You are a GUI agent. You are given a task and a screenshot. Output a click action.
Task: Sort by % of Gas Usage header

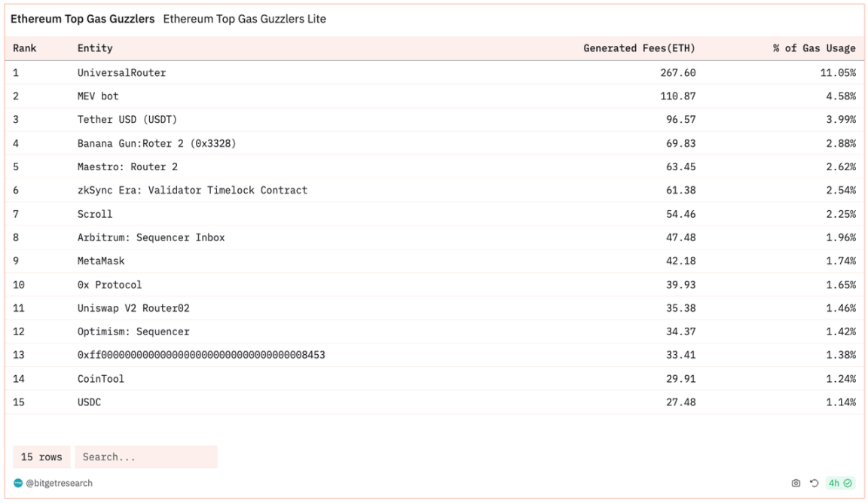pyautogui.click(x=815, y=48)
